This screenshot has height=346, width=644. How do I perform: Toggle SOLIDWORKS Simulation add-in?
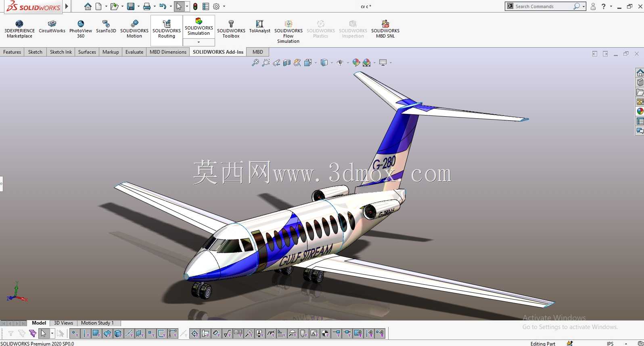click(x=199, y=27)
